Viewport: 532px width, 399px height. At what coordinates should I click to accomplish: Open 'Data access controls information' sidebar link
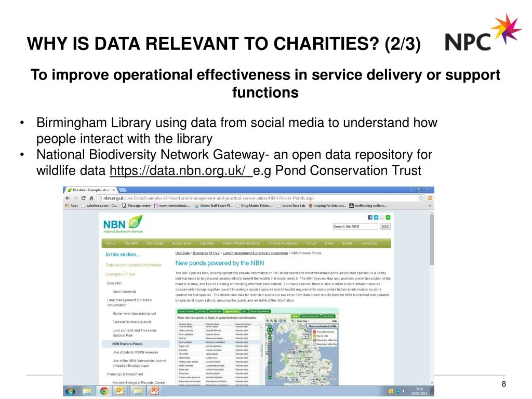[134, 265]
